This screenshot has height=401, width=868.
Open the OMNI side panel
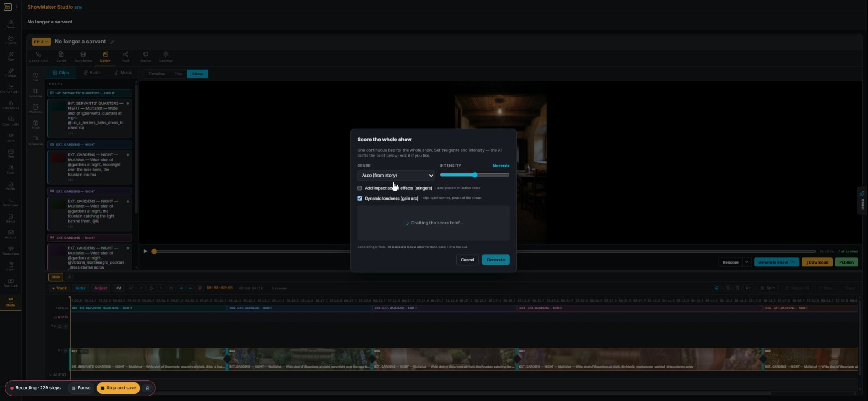point(863,200)
